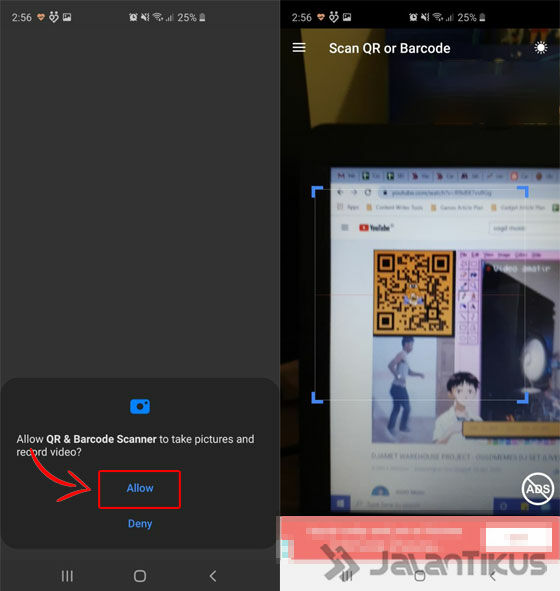Screen dimensions: 560x591
Task: Tap the Wi-Fi icon in left status bar
Action: click(x=158, y=17)
